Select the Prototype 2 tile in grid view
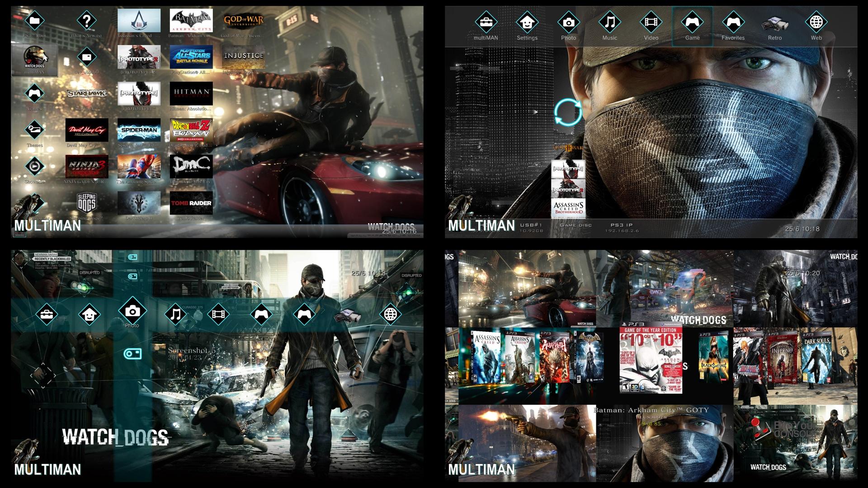868x488 pixels. 139,57
